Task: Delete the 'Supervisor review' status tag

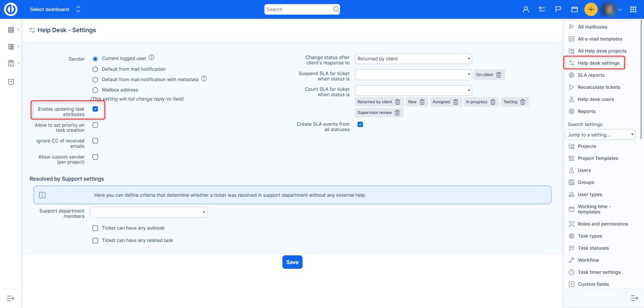Action: pos(397,113)
